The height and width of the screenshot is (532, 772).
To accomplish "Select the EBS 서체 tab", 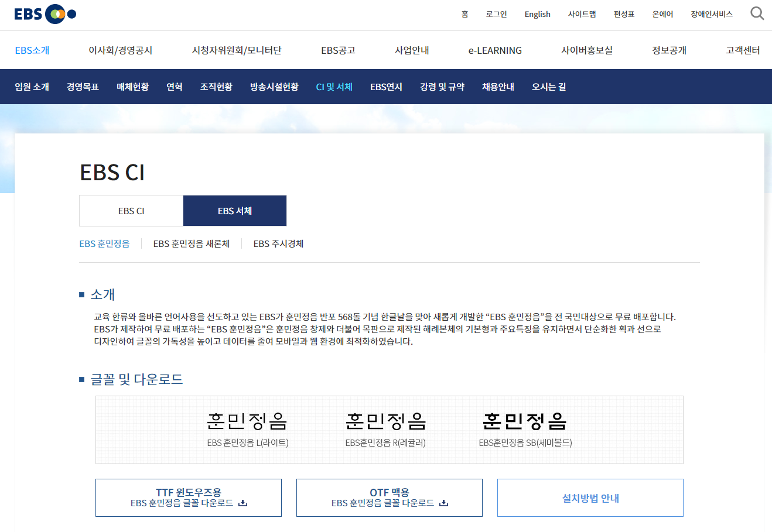I will coord(234,210).
